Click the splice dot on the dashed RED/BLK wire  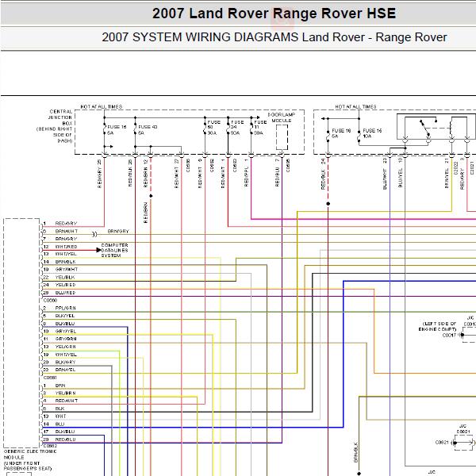pos(328,204)
